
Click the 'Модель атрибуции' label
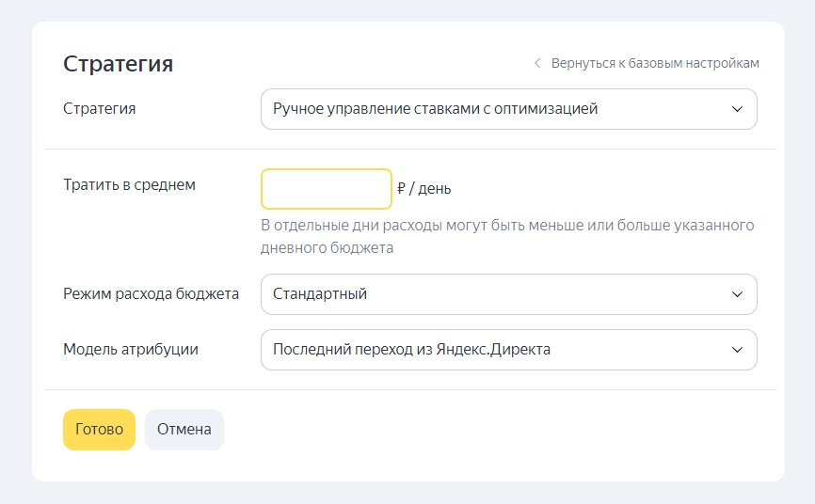point(131,350)
